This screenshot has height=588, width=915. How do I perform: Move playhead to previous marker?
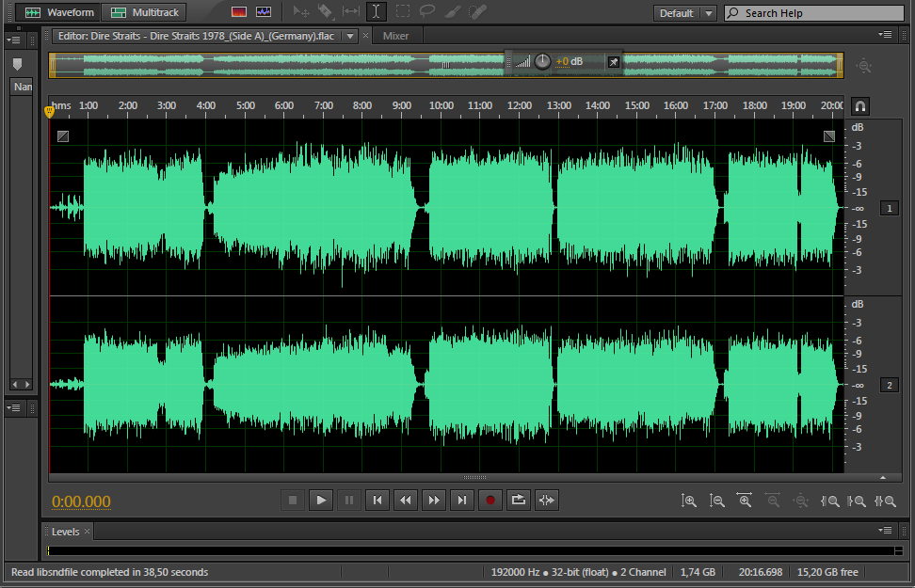tap(377, 500)
